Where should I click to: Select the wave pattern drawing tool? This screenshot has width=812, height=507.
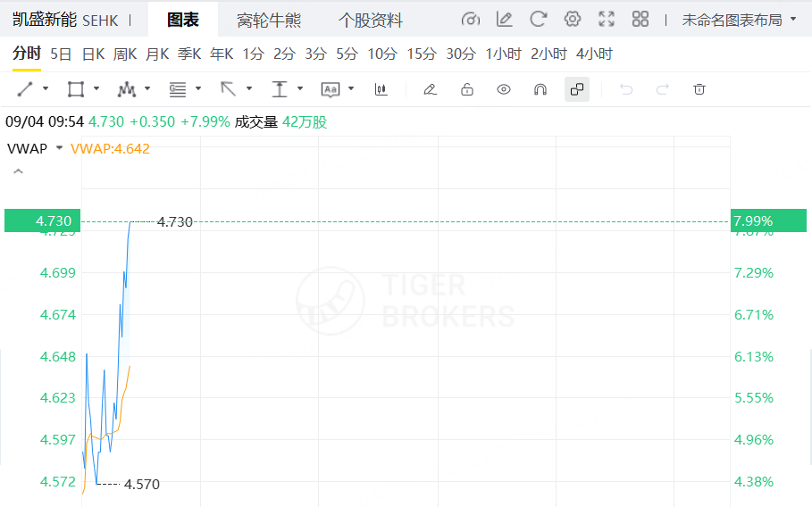[126, 89]
